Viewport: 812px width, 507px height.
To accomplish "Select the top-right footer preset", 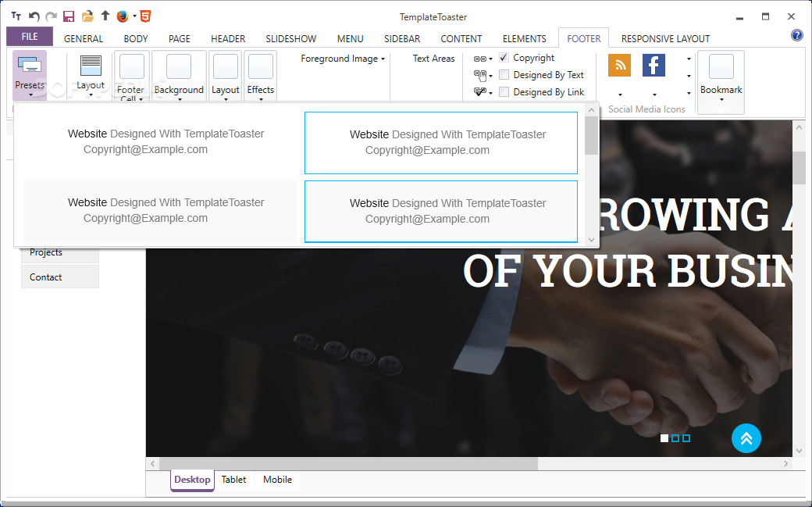I will 441,142.
